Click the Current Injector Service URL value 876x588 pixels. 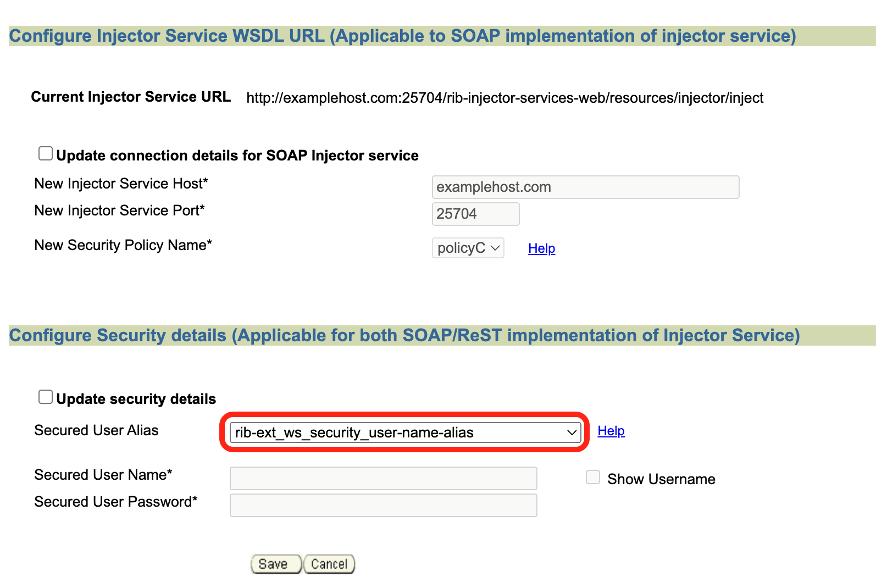click(x=504, y=98)
